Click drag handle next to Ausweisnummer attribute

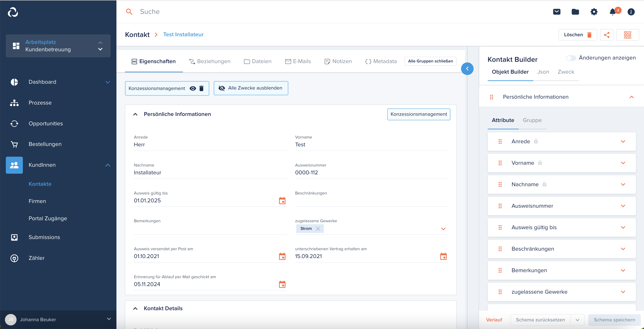(500, 206)
